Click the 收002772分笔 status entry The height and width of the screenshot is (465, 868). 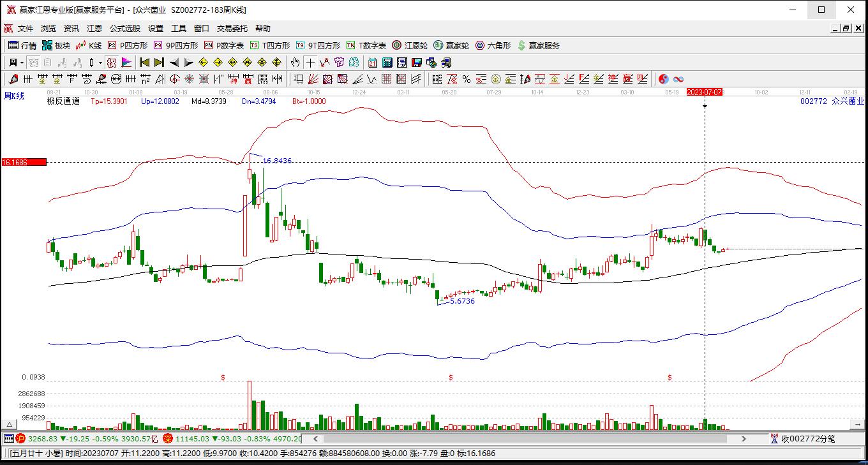pyautogui.click(x=803, y=438)
